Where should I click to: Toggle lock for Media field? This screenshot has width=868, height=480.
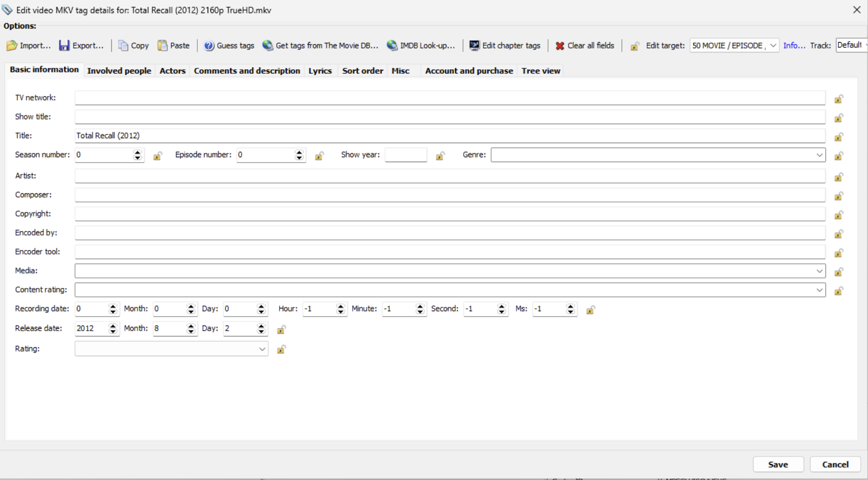839,272
